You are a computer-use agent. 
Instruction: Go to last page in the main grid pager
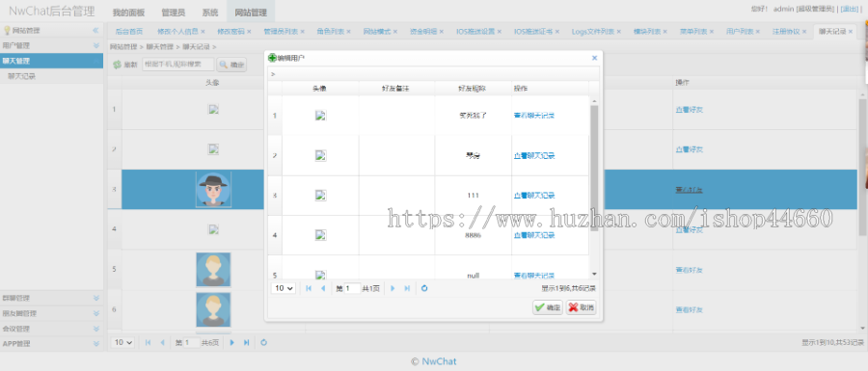(247, 342)
